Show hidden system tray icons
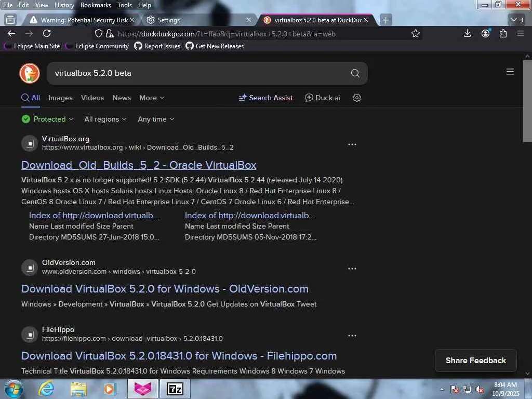Image resolution: width=532 pixels, height=399 pixels. pos(442,390)
